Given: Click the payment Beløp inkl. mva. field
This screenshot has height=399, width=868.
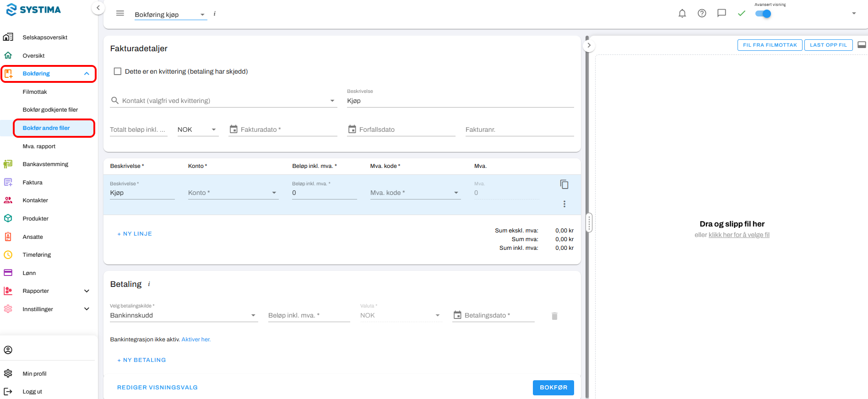Looking at the screenshot, I should click(309, 315).
